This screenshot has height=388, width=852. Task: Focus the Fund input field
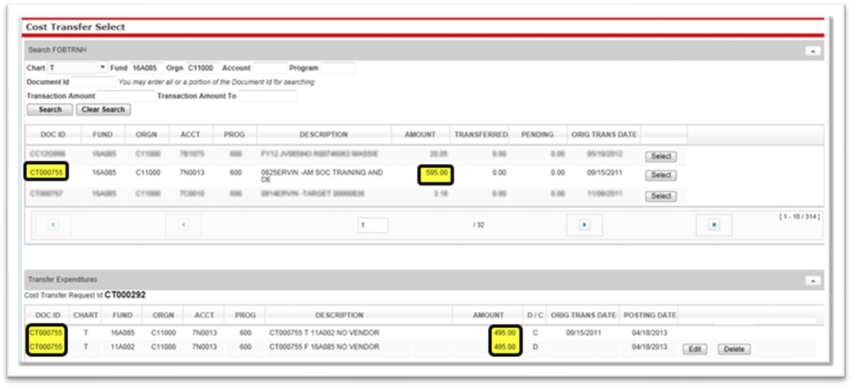coord(147,68)
